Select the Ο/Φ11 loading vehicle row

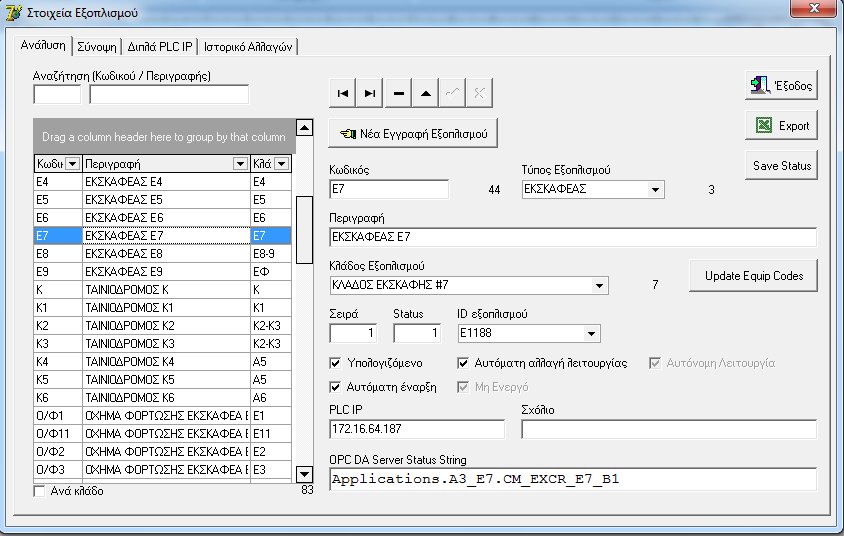click(163, 433)
